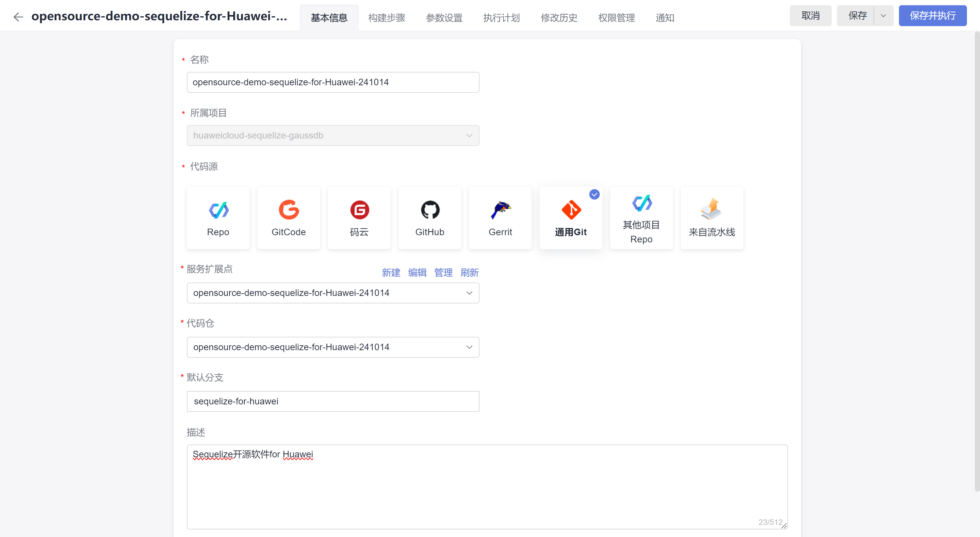The image size is (980, 537).
Task: Select the Repo code source icon
Action: (218, 218)
